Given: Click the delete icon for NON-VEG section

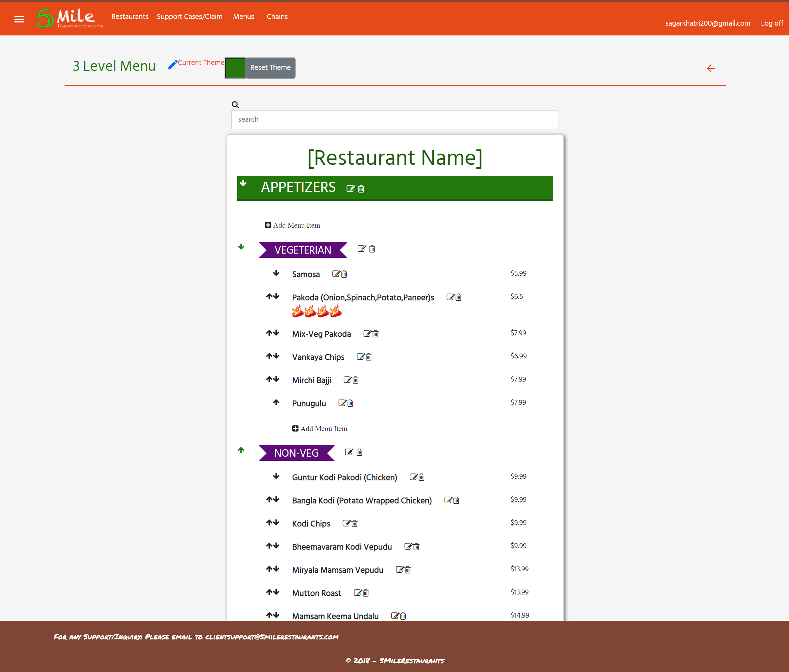Looking at the screenshot, I should [x=359, y=452].
